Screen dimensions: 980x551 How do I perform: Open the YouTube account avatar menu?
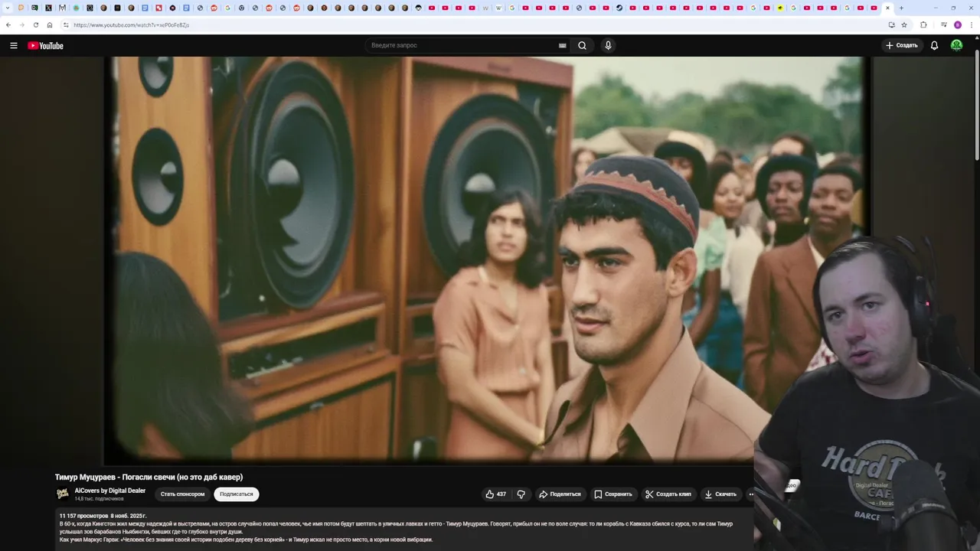pos(956,45)
